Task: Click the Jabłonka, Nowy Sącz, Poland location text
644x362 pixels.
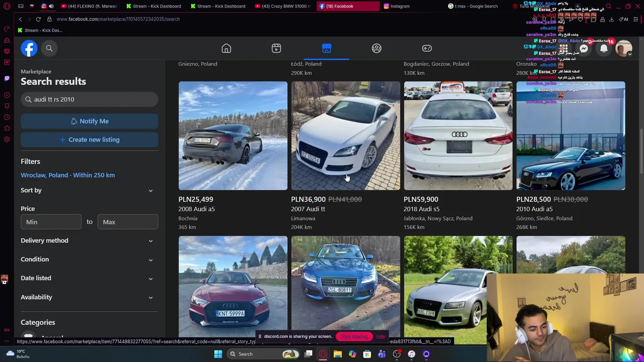Action: [438, 218]
